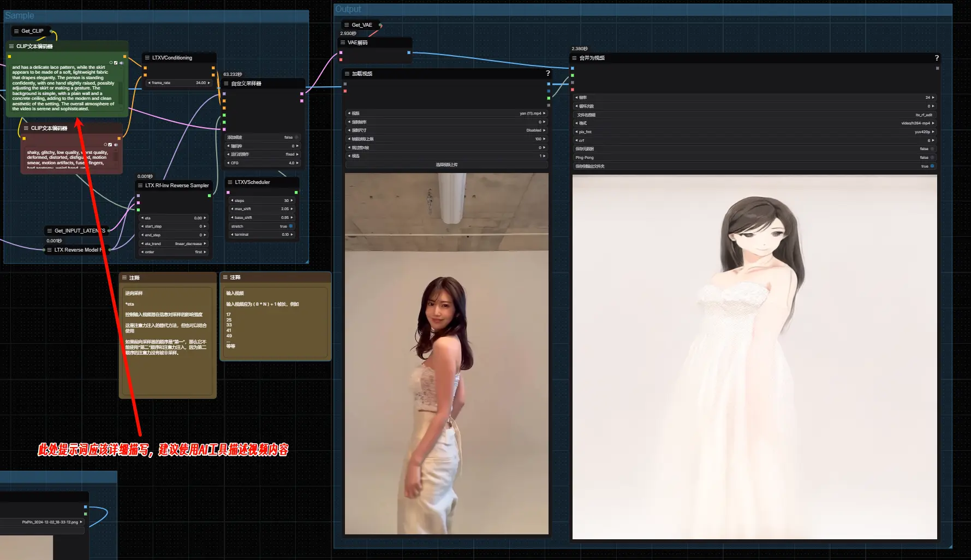Click the menu icon of Get_CLIP node

(x=16, y=31)
